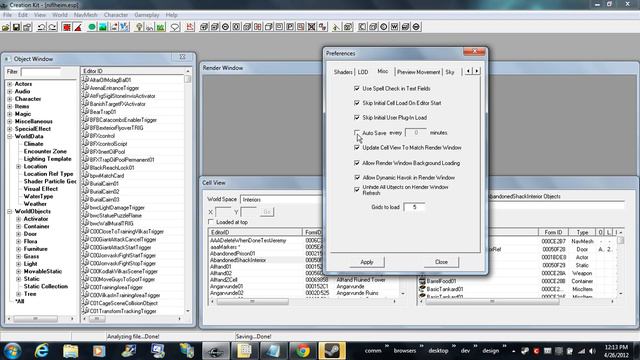Toggle Skip Initial Cell Load On Editor Start
Image resolution: width=640 pixels, height=360 pixels.
[357, 103]
